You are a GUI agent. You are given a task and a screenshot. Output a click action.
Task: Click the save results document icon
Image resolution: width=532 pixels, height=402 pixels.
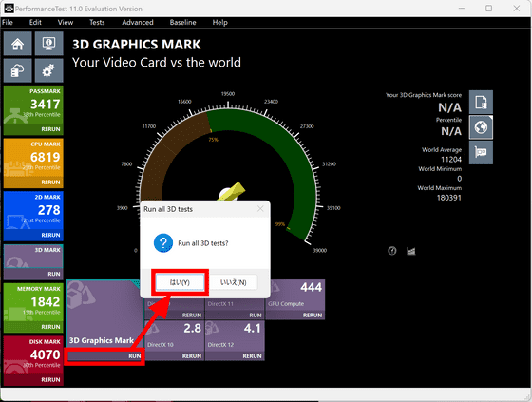pyautogui.click(x=481, y=102)
